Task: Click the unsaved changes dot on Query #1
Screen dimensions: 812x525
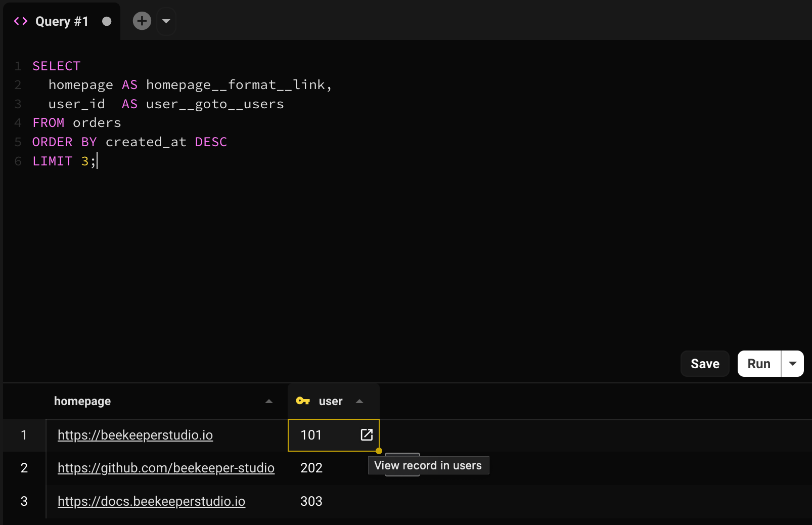Action: (107, 21)
